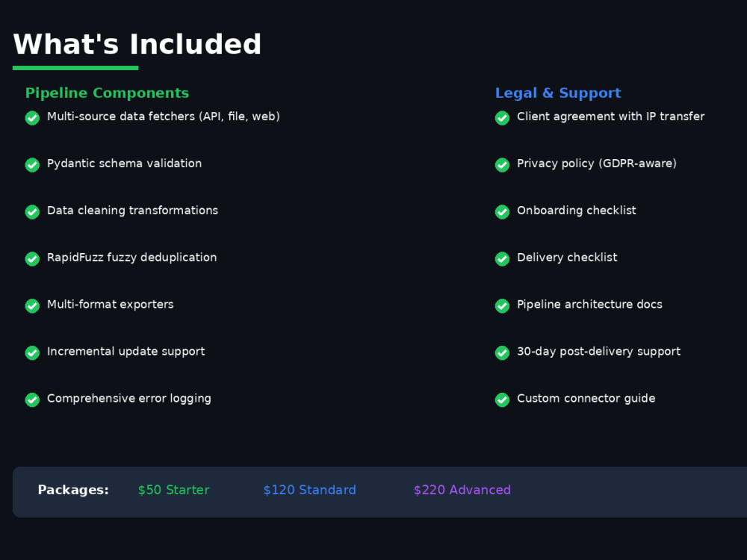Viewport: 747px width, 560px height.
Task: Click the text Comprehensive error logging
Action: [x=129, y=399]
